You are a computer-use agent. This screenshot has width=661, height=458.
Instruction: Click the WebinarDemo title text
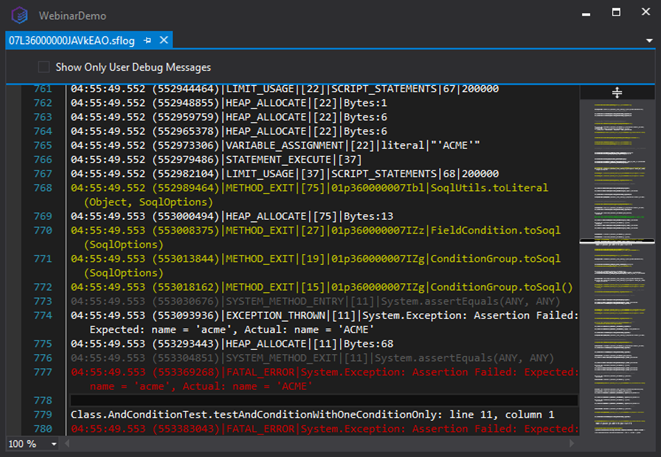click(73, 16)
